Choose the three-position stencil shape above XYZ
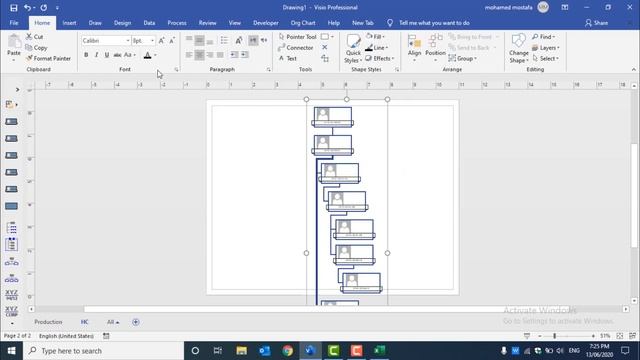The height and width of the screenshot is (360, 640). [x=11, y=279]
